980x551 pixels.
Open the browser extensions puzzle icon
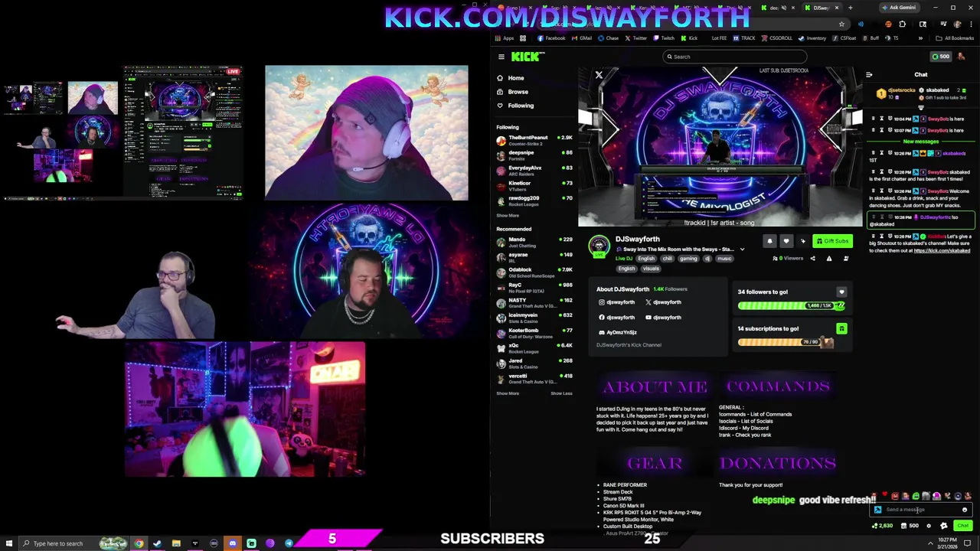pos(902,24)
